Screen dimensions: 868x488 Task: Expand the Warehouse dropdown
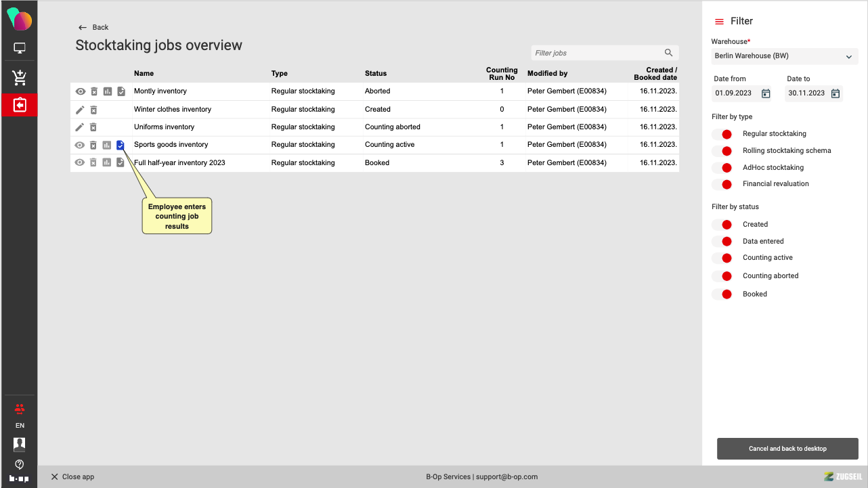(848, 57)
